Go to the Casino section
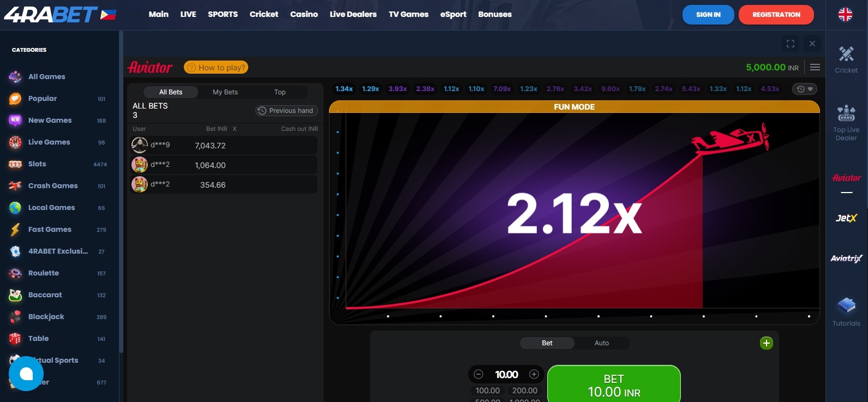This screenshot has width=868, height=402. [x=304, y=14]
